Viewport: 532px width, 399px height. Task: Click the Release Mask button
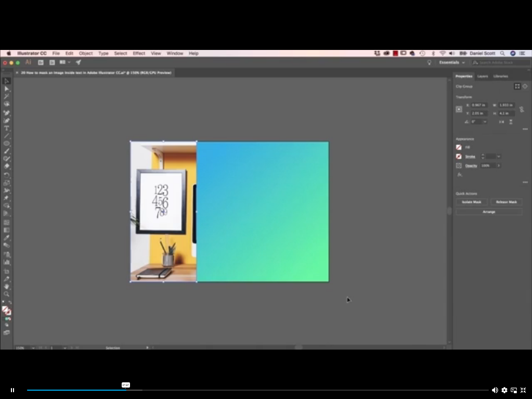(x=505, y=202)
